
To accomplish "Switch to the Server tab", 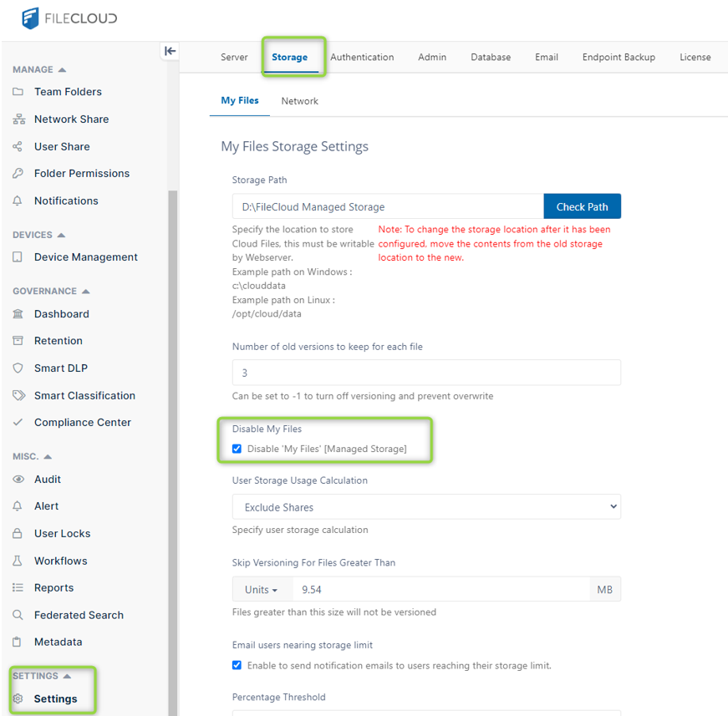I will click(234, 57).
